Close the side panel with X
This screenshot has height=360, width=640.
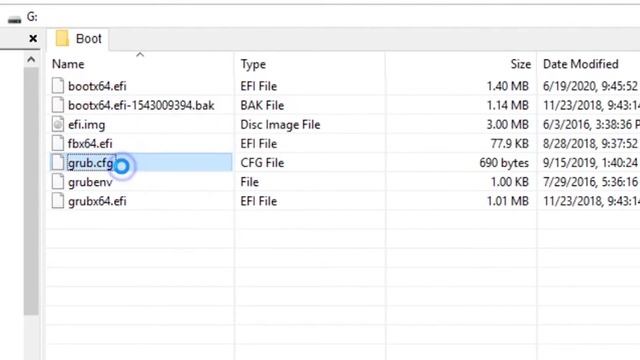coord(33,39)
